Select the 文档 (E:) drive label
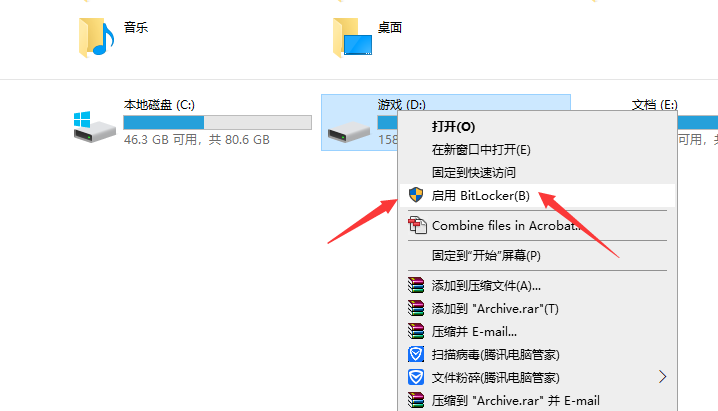The image size is (718, 411). (x=654, y=105)
